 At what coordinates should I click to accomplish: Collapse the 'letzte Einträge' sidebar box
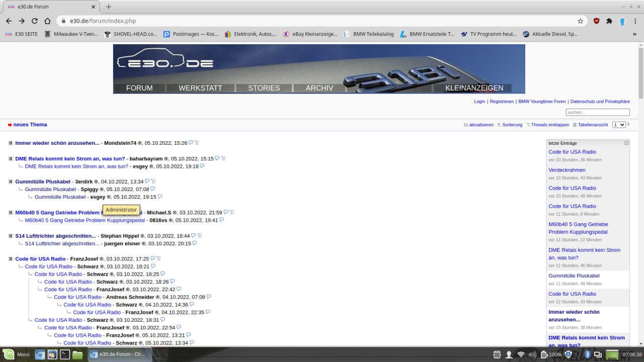click(626, 143)
